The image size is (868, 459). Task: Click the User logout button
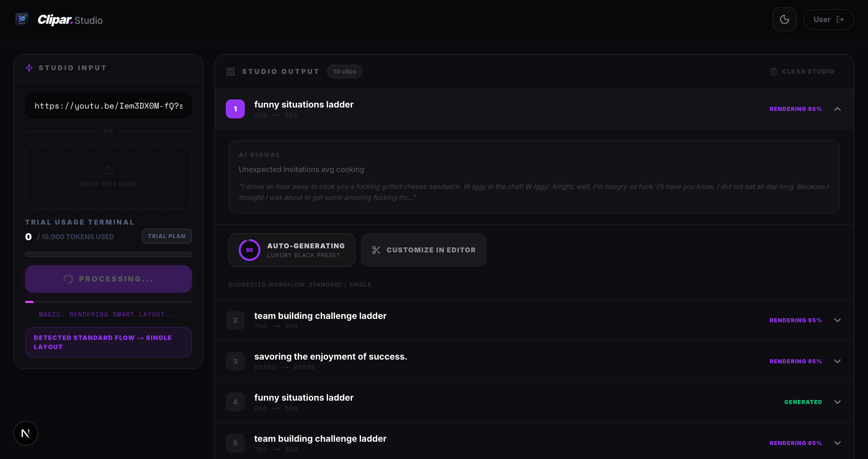point(828,19)
